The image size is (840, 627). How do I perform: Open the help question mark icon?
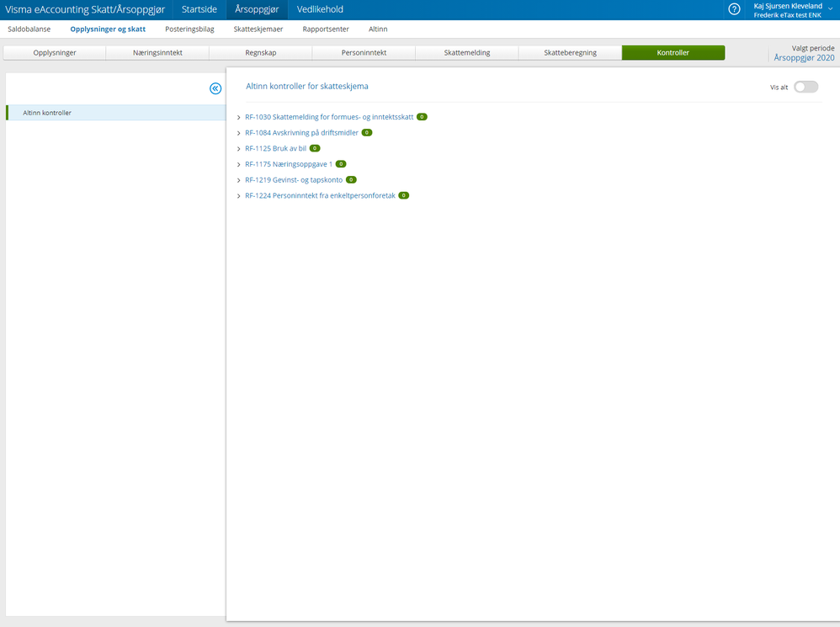[x=734, y=9]
